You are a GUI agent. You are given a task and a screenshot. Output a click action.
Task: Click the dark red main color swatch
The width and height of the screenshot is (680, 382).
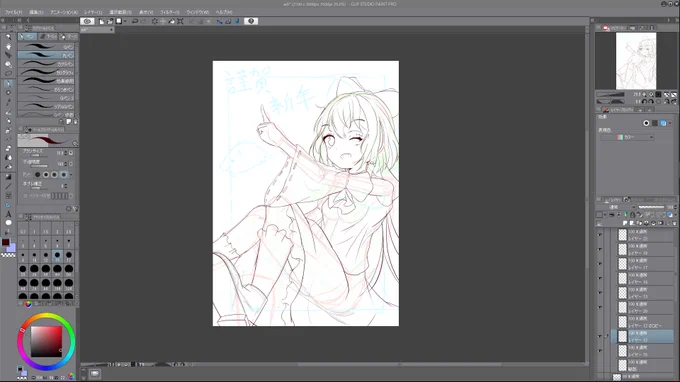(5, 242)
